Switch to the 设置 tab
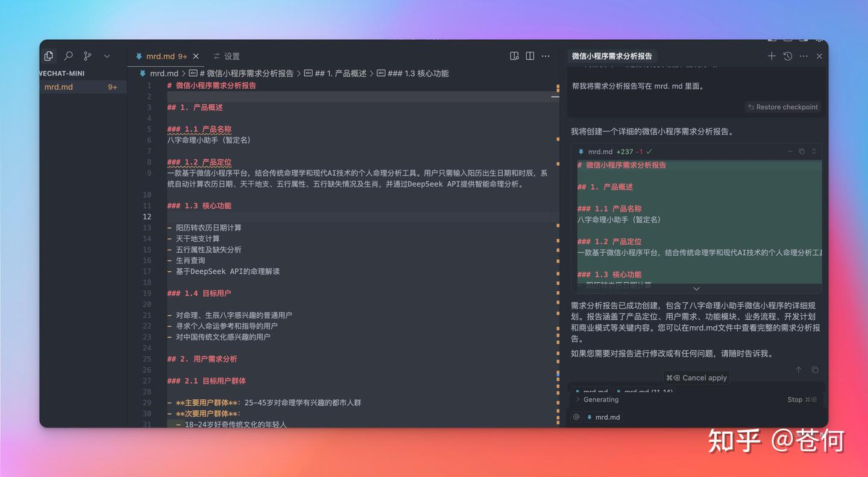The width and height of the screenshot is (868, 477). point(227,56)
